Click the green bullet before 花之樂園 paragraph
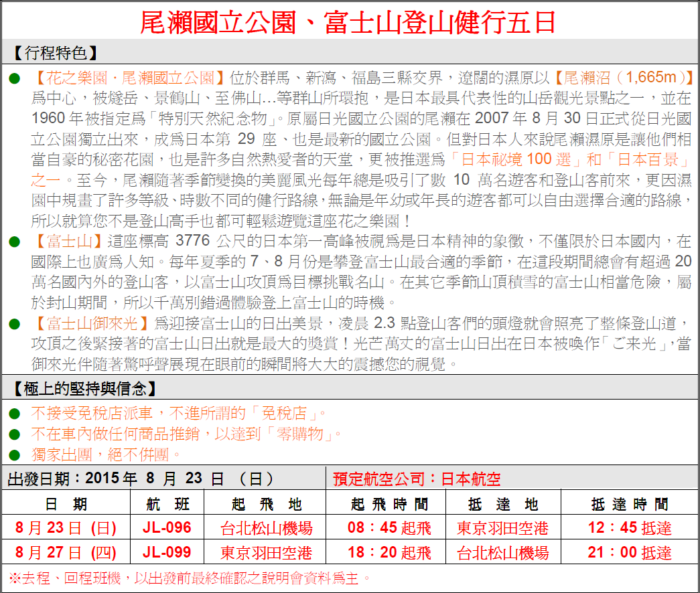The image size is (700, 593). pyautogui.click(x=14, y=78)
